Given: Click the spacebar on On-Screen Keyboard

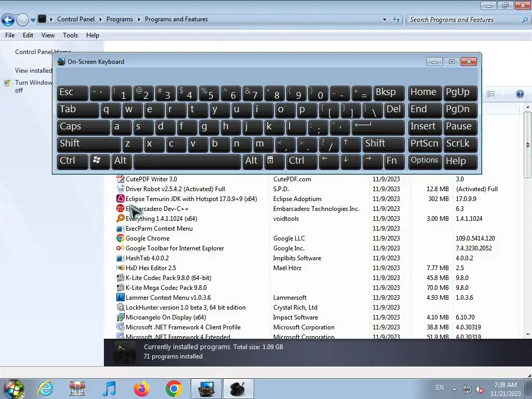Looking at the screenshot, I should 187,161.
